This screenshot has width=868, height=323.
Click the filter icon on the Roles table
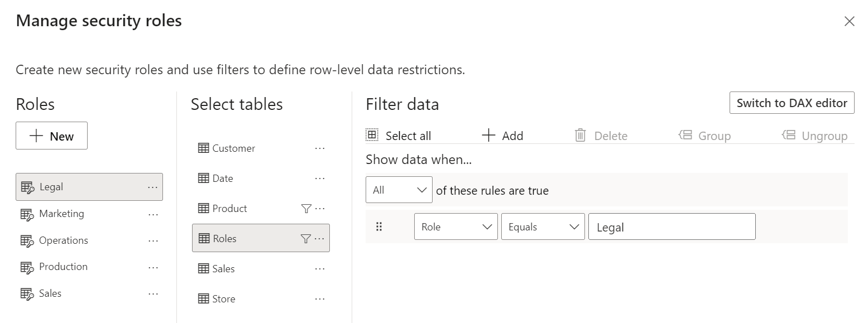point(305,239)
